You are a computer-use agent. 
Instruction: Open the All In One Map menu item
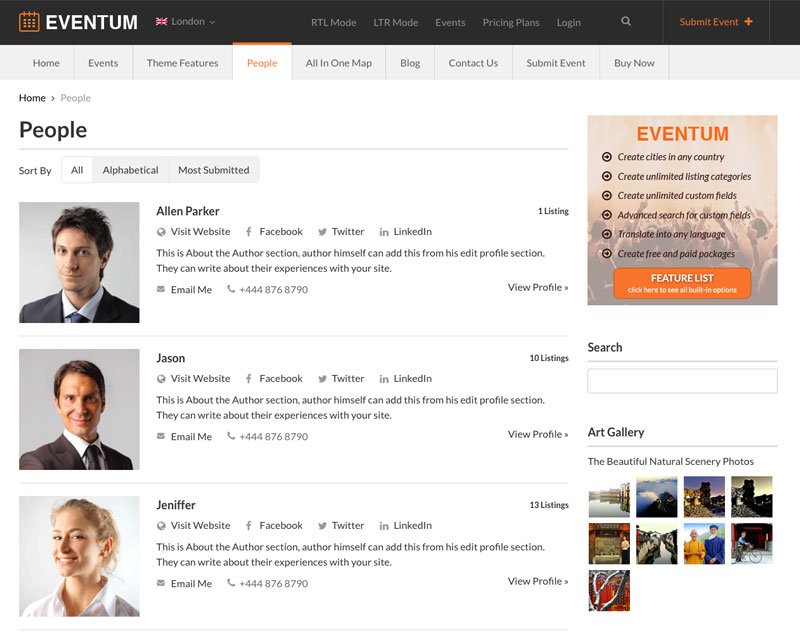coord(337,62)
